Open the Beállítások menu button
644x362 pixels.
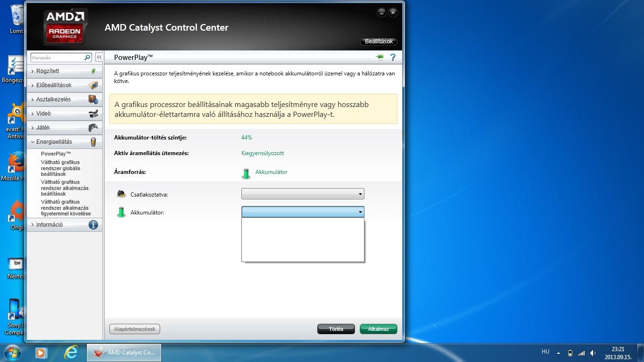[379, 41]
